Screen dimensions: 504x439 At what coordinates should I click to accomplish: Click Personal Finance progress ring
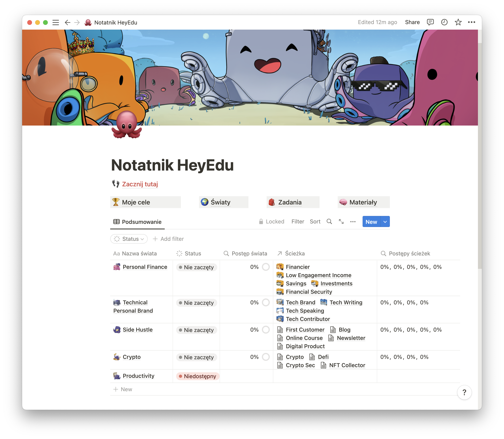click(266, 267)
